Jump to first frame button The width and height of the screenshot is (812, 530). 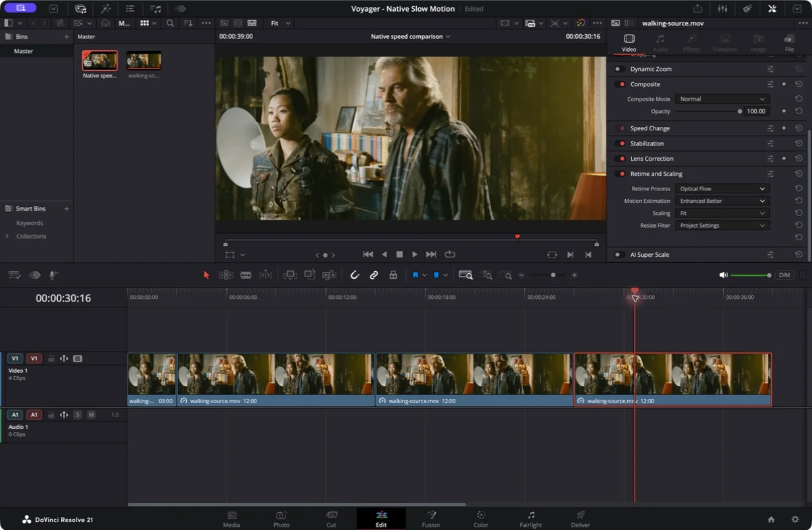368,255
